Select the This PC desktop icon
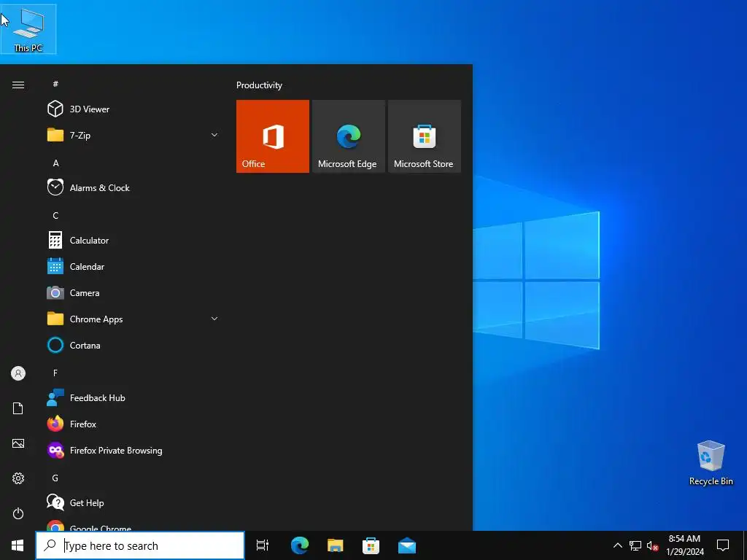Viewport: 747px width, 560px height. coord(28,29)
